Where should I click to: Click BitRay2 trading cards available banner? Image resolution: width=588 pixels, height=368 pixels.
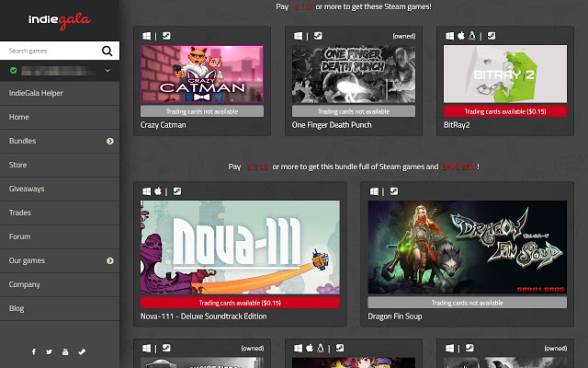(x=505, y=111)
